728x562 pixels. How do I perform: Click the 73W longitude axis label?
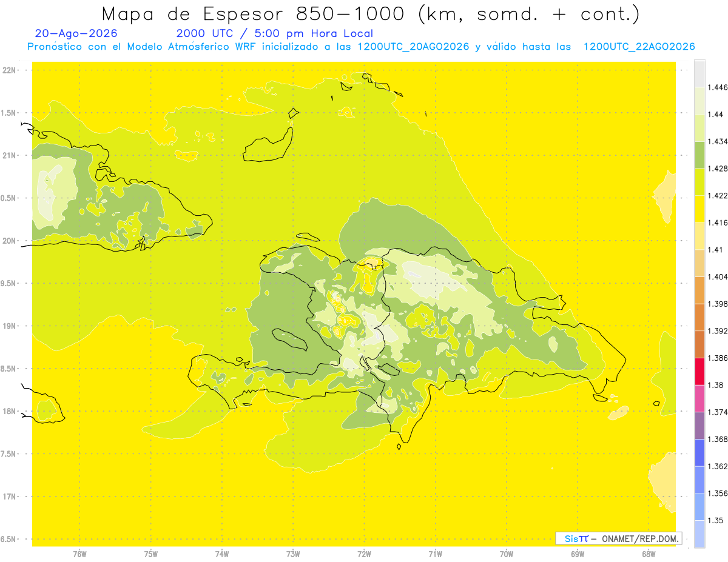(293, 554)
